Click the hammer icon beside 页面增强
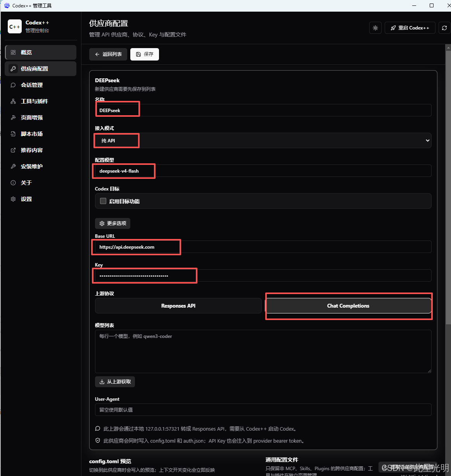This screenshot has width=451, height=476. 13,118
